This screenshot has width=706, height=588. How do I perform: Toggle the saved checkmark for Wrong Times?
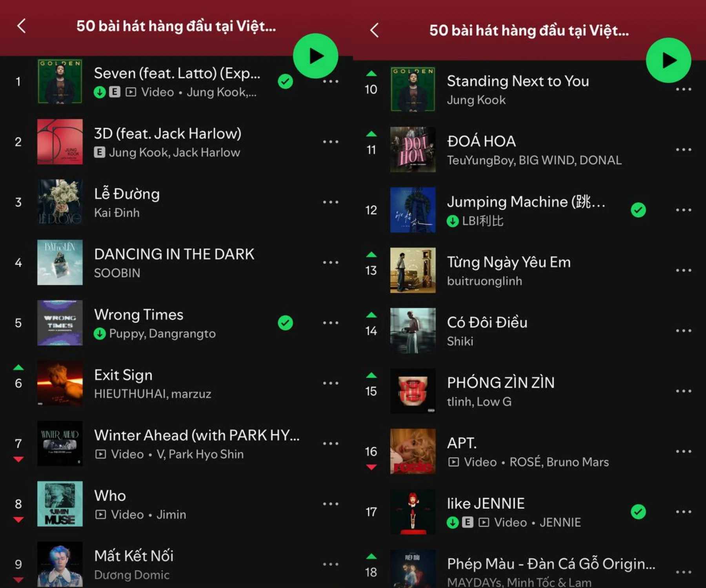(x=285, y=323)
